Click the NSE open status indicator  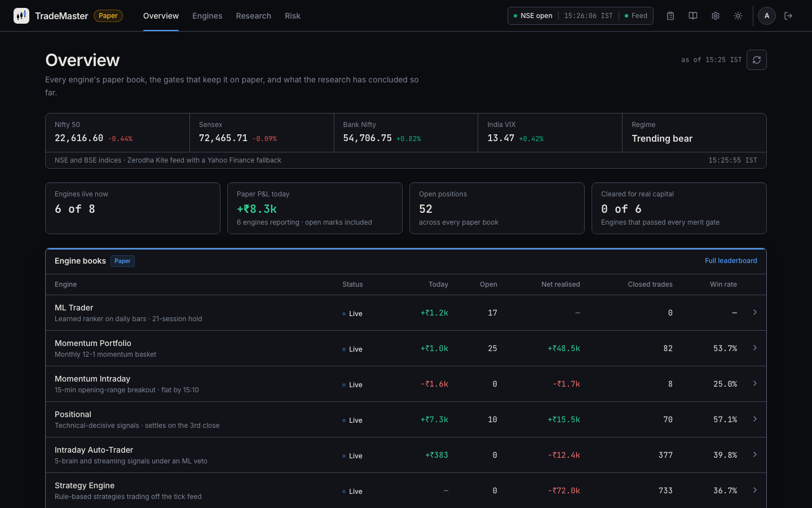tap(533, 16)
